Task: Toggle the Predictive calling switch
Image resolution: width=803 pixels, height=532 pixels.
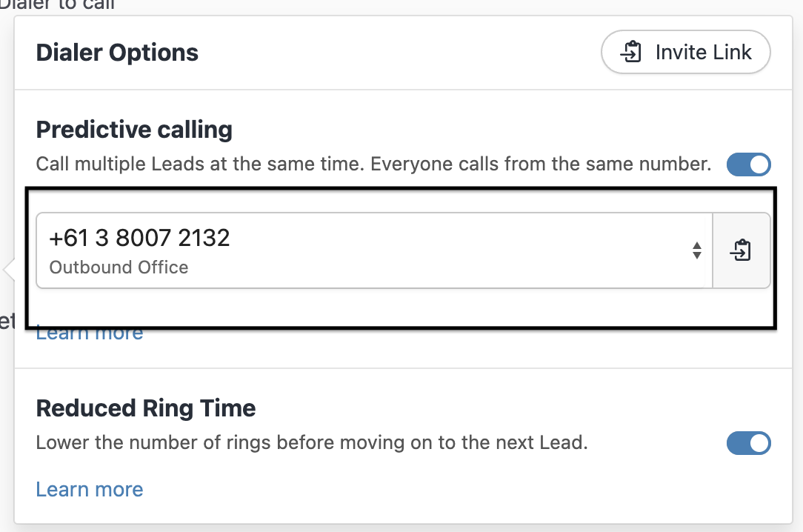Action: (x=749, y=164)
